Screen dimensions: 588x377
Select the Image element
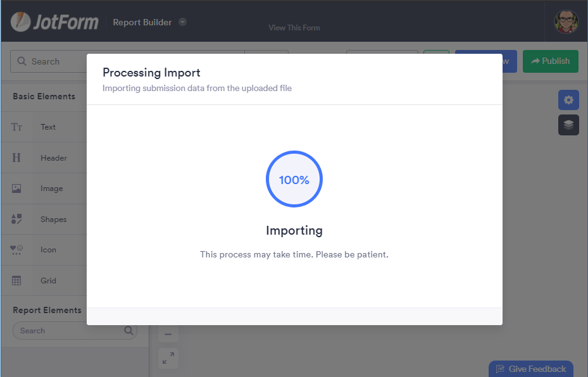tap(51, 188)
